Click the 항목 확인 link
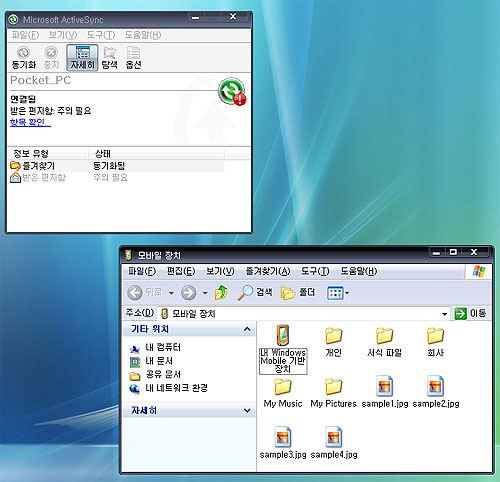 pos(30,122)
